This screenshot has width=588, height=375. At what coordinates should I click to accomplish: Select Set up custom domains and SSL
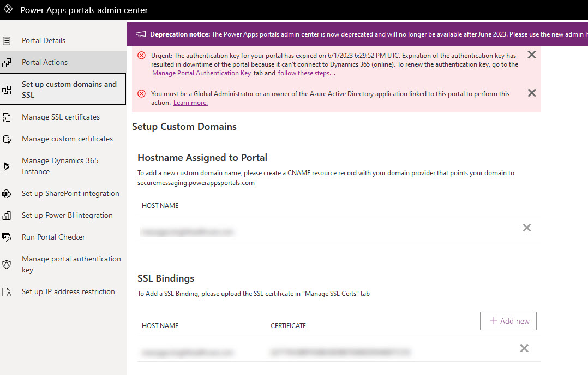click(x=63, y=89)
